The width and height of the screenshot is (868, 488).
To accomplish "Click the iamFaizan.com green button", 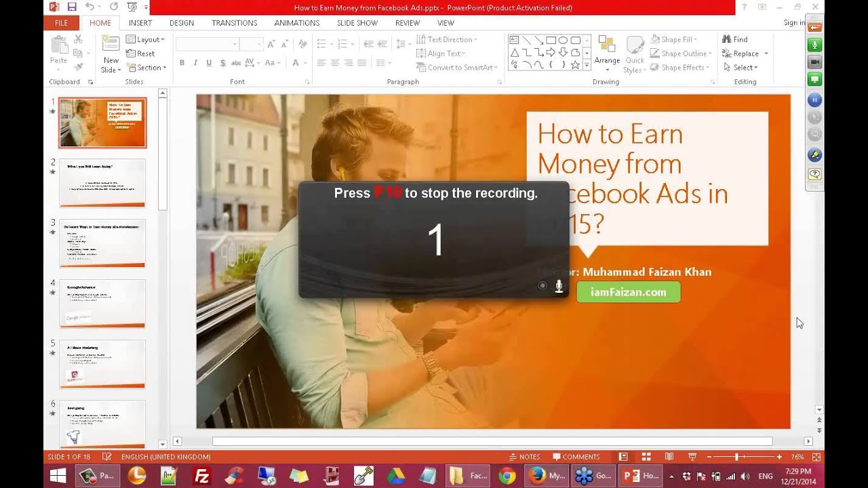I will pyautogui.click(x=629, y=292).
